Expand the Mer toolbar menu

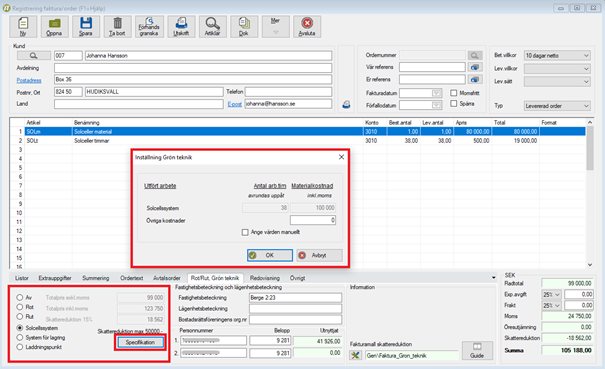click(x=275, y=27)
